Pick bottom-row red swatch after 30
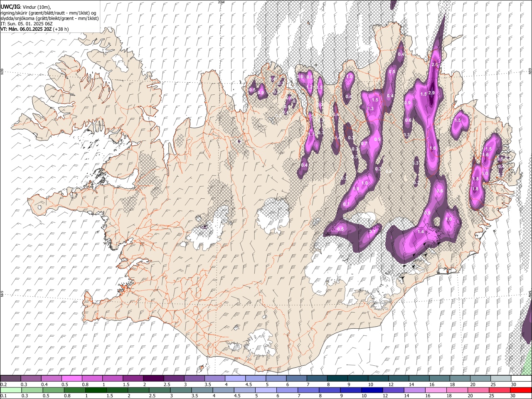 [521, 390]
